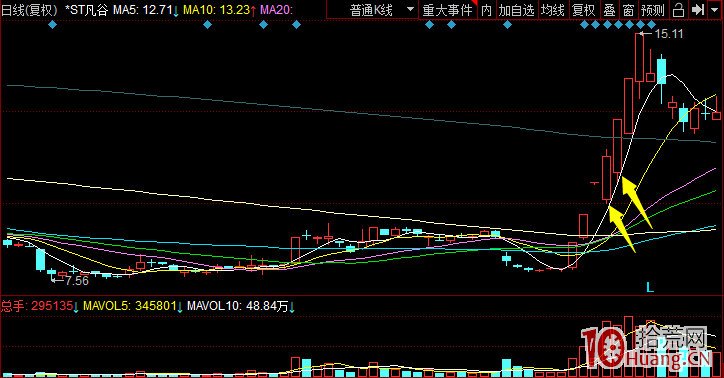Click the MA10: 13.23 indicator

coord(219,10)
